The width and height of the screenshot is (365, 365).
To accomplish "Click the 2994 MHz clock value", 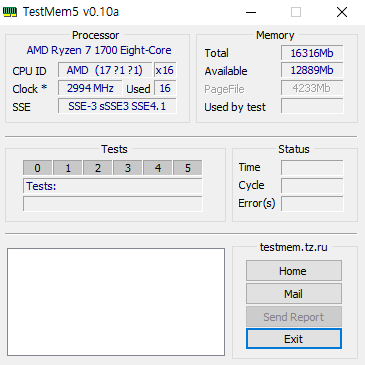I will tap(90, 88).
